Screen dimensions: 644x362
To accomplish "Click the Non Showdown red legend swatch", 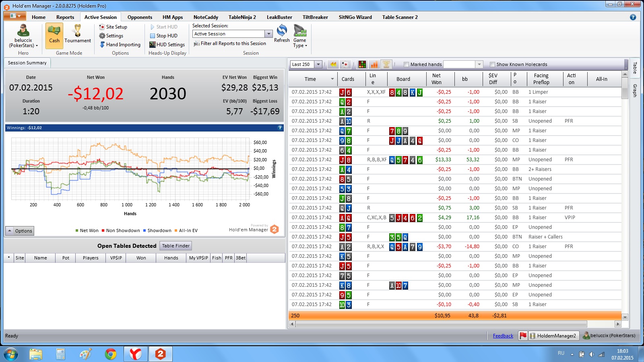I will tap(103, 230).
